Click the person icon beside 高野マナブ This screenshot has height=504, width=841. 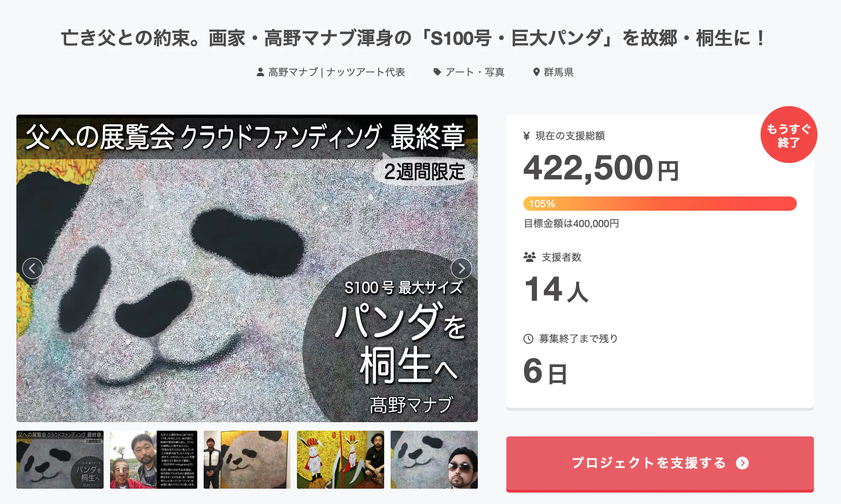[260, 72]
